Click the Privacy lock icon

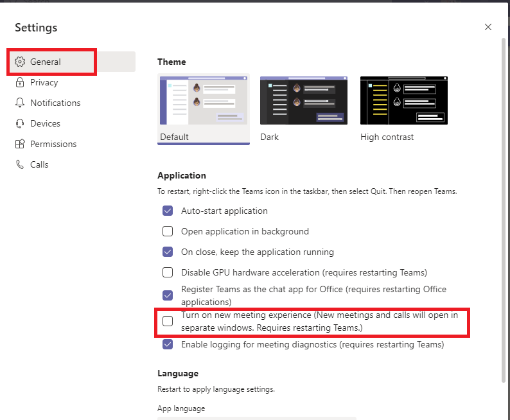20,82
